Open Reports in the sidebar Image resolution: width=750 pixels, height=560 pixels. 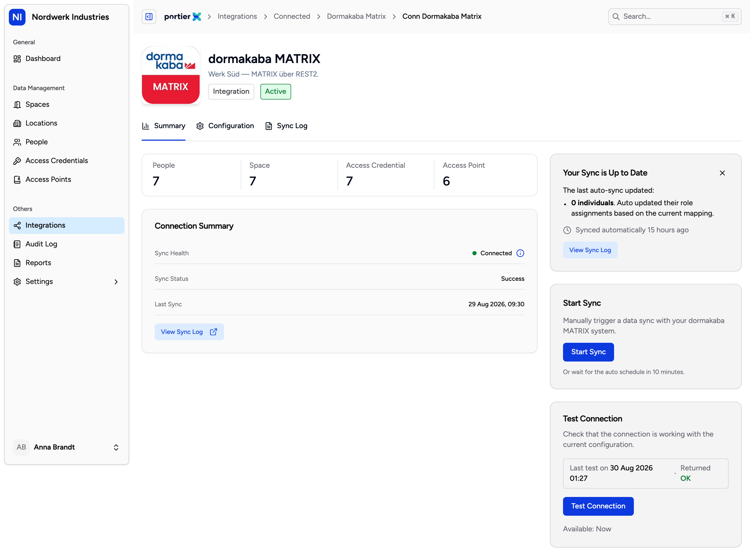tap(66, 263)
